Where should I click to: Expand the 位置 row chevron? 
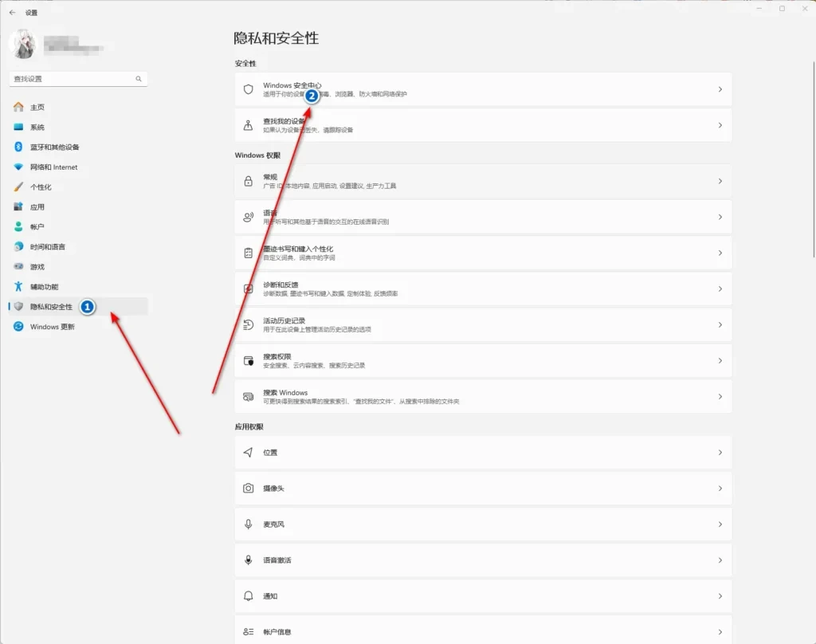click(x=720, y=453)
